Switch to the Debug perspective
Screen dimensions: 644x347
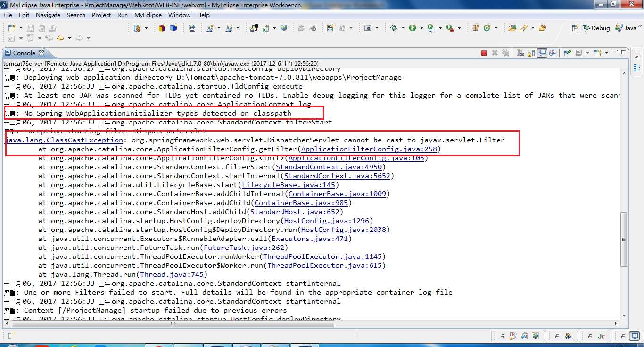[x=596, y=28]
